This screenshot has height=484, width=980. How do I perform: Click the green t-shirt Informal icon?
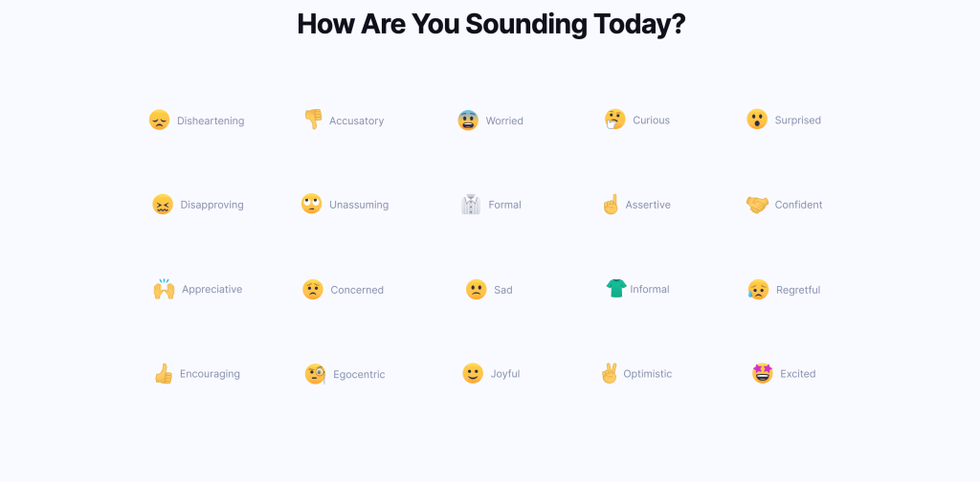616,289
